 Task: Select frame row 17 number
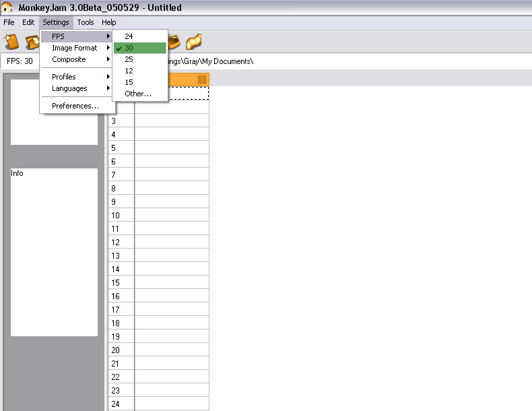pyautogui.click(x=121, y=309)
